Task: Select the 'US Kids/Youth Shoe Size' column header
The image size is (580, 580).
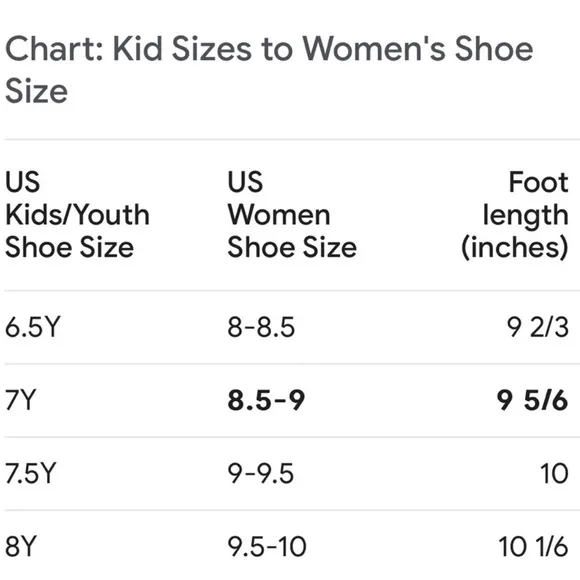Action: point(77,215)
